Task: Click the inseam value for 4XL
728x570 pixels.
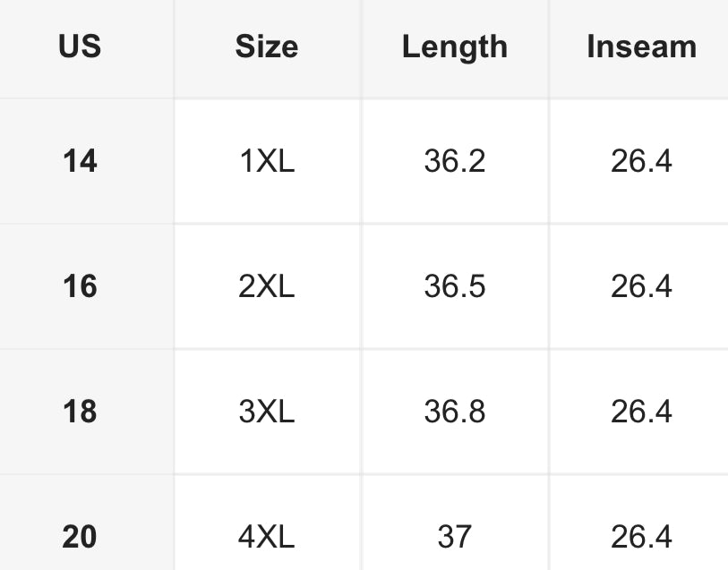Action: [x=641, y=537]
